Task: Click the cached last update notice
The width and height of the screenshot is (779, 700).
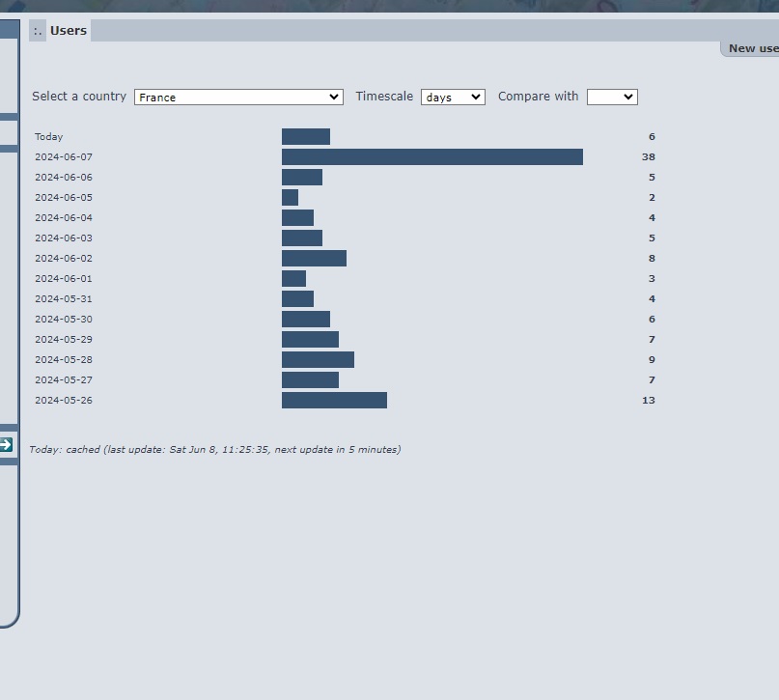Action: tap(214, 449)
